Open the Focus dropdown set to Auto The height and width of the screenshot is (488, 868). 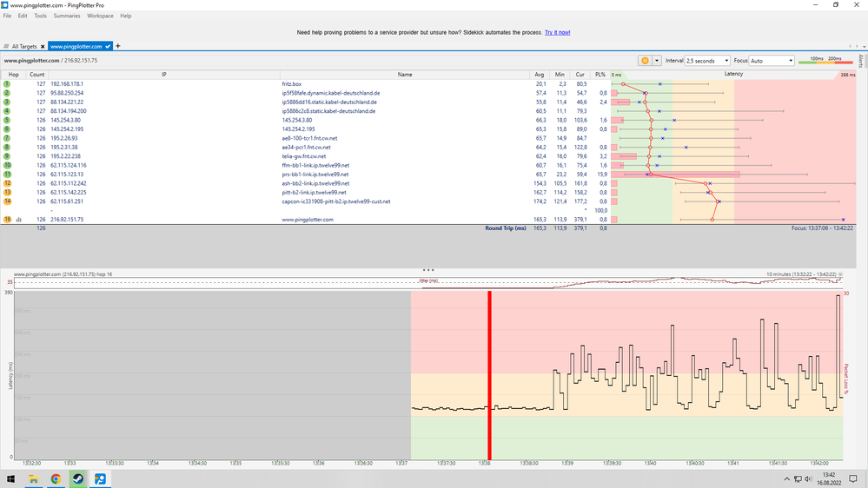pyautogui.click(x=772, y=61)
